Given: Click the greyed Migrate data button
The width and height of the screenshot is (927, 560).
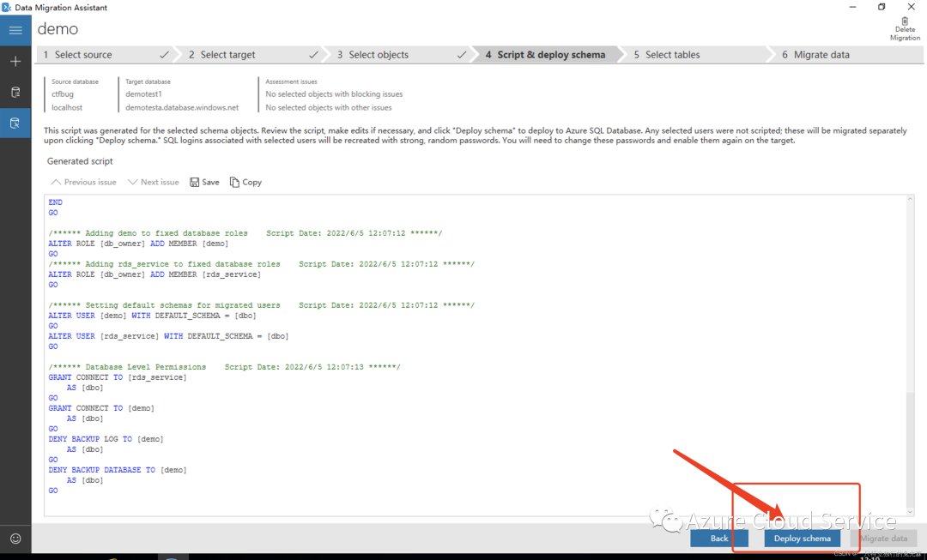Looking at the screenshot, I should click(883, 539).
